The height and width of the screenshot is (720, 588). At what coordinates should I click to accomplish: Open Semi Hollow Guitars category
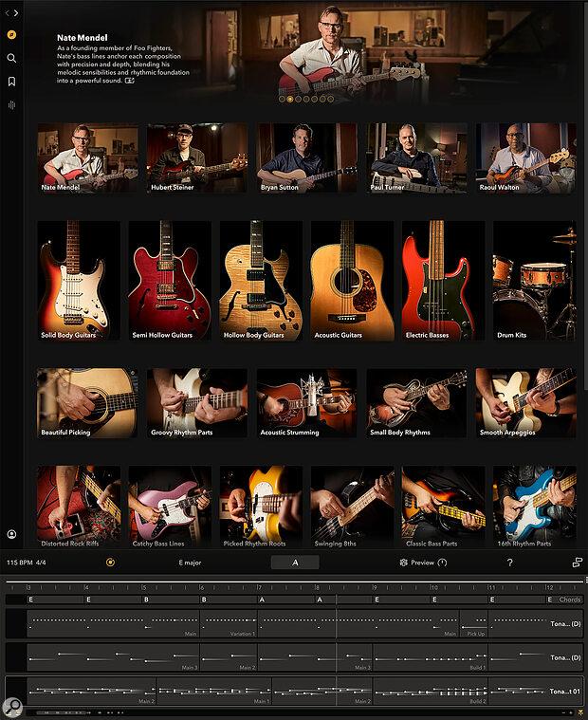pyautogui.click(x=170, y=281)
